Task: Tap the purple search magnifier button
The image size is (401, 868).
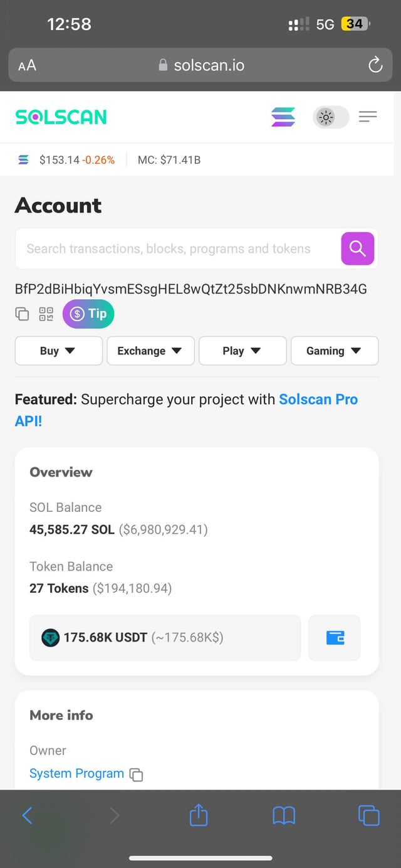Action: (x=357, y=248)
